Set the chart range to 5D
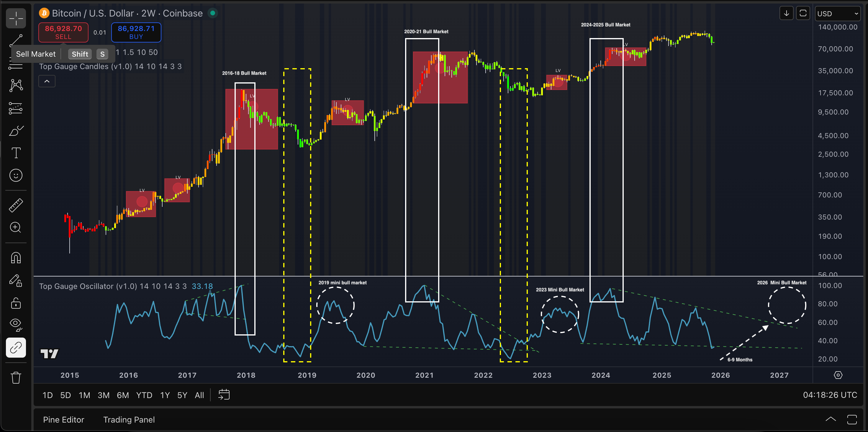 65,395
